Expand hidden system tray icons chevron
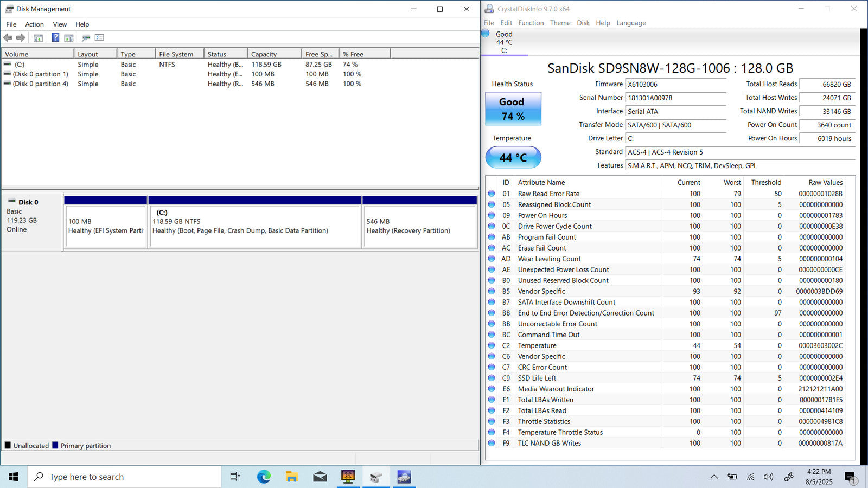 pos(714,477)
